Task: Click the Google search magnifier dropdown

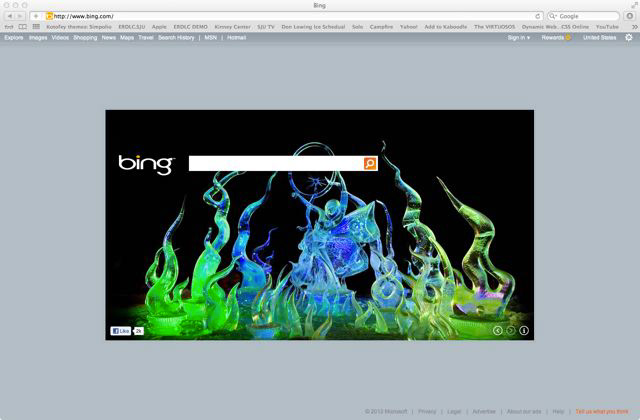Action: (x=553, y=16)
